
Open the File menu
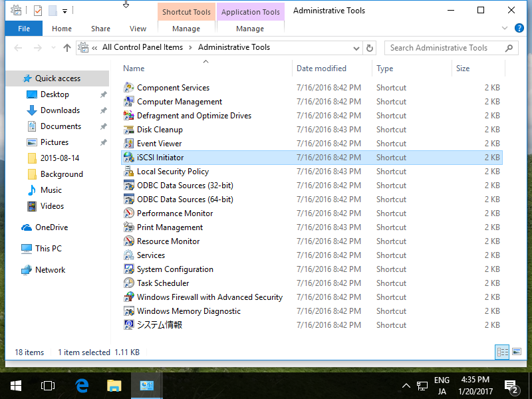click(x=24, y=29)
